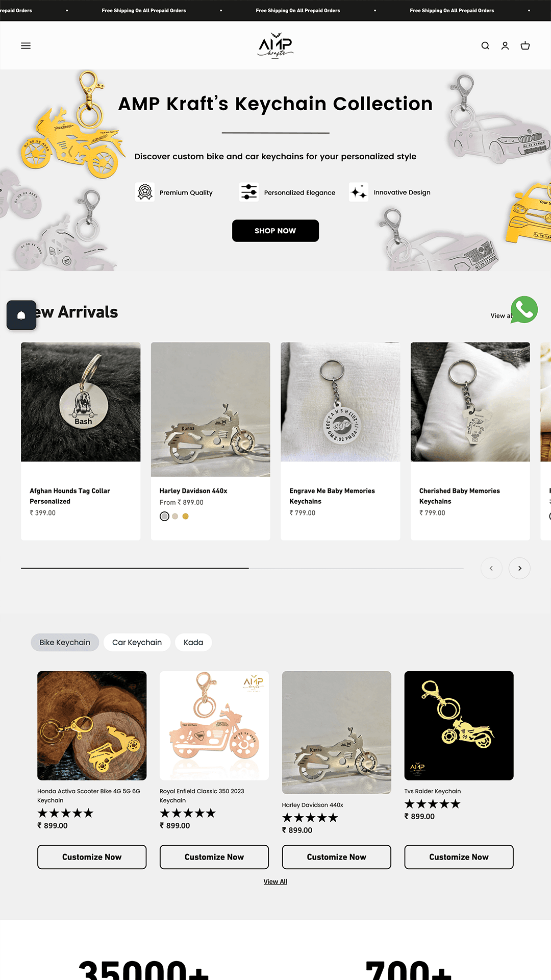Open WhatsApp chat widget
The width and height of the screenshot is (551, 980).
pyautogui.click(x=524, y=310)
